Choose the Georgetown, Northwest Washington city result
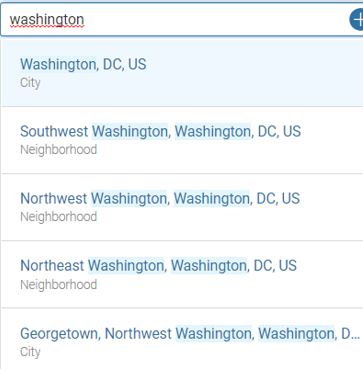Viewport: 363px width, 374px height. [182, 339]
